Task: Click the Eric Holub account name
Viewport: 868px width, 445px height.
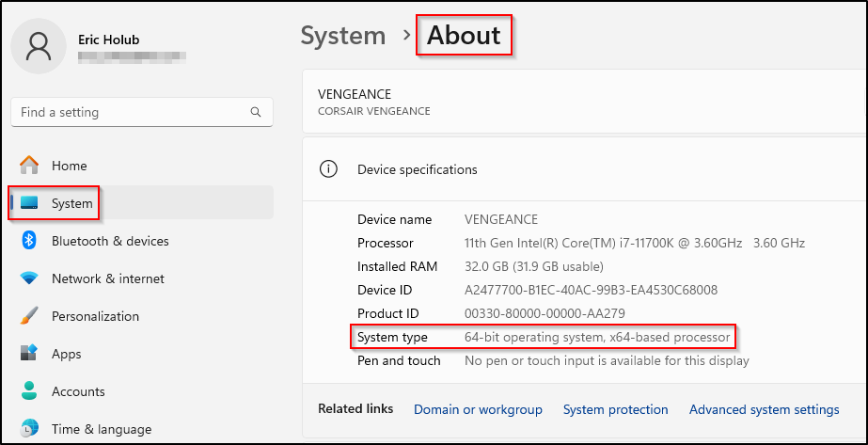Action: click(x=111, y=40)
